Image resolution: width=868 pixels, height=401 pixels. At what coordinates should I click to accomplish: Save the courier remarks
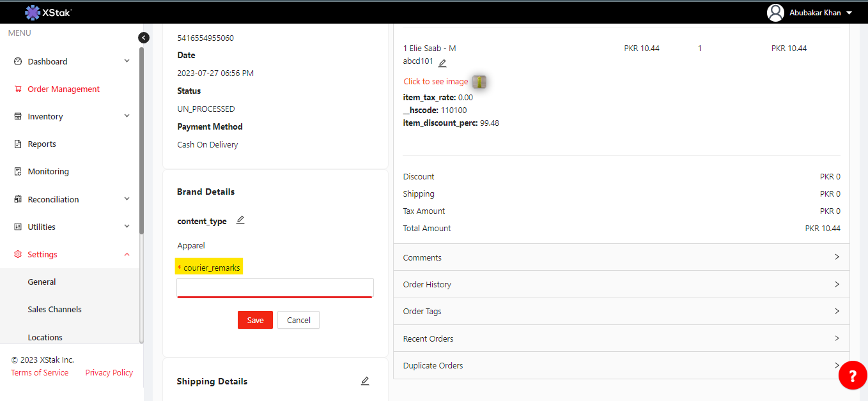pos(255,321)
